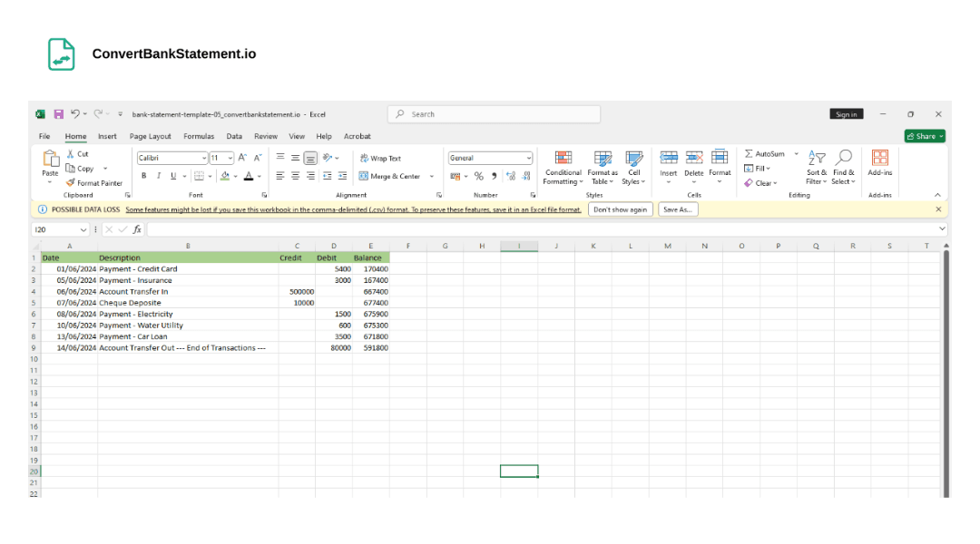This screenshot has width=980, height=544.
Task: Click the Sort & Filter icon
Action: pos(817,158)
